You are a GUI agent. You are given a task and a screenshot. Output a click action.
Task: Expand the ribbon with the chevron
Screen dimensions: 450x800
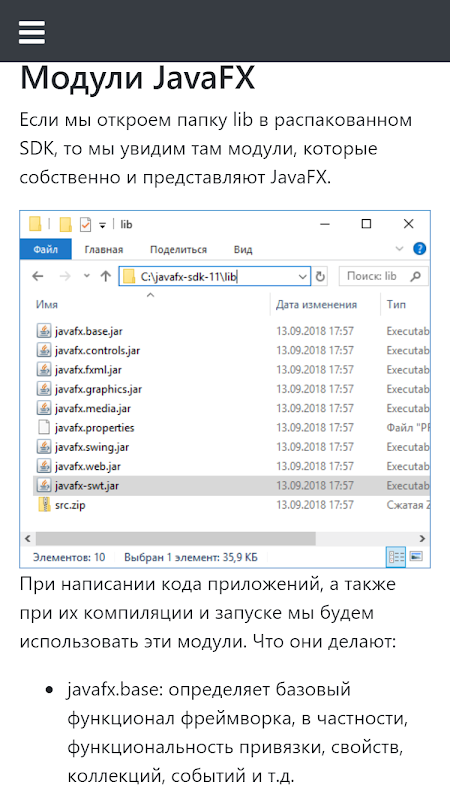click(x=399, y=249)
